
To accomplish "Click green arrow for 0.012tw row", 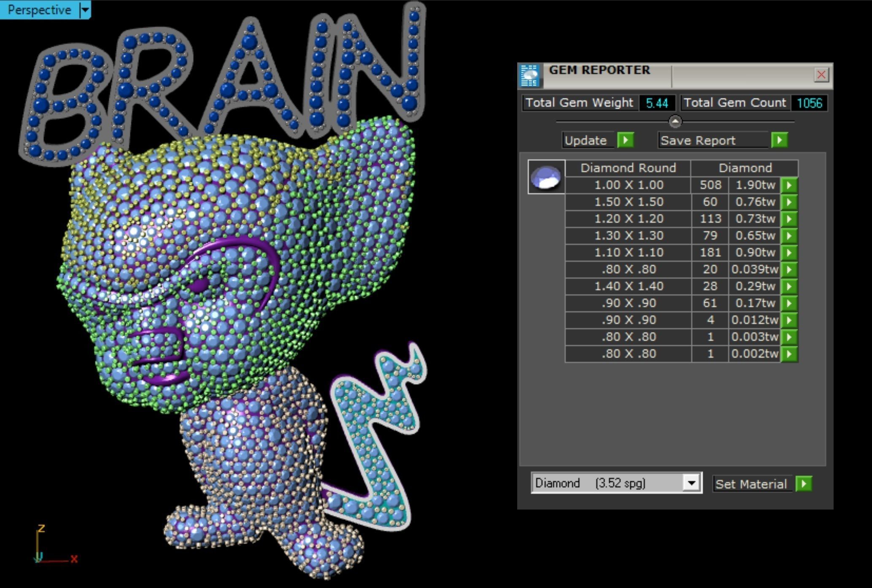I will 789,320.
